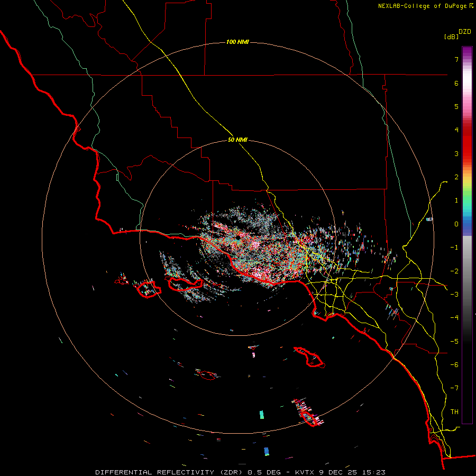Viewport: 476px width, 476px height.
Task: Click legend value 7 on color scale
Action: pyautogui.click(x=456, y=59)
